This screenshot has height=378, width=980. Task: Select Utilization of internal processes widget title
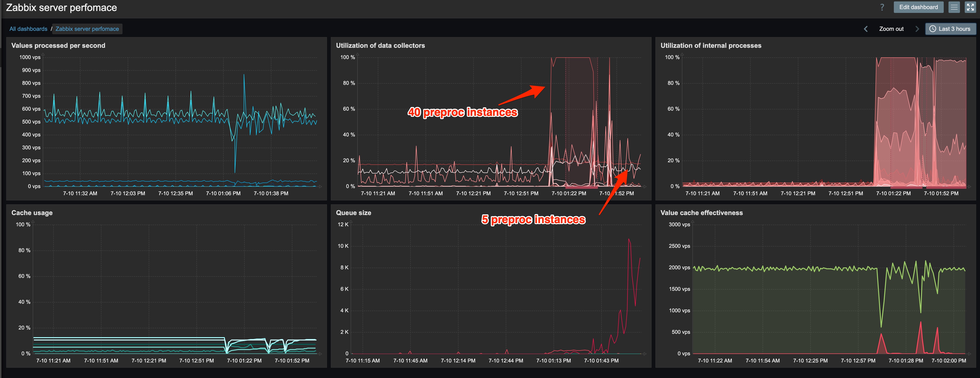[x=711, y=45]
